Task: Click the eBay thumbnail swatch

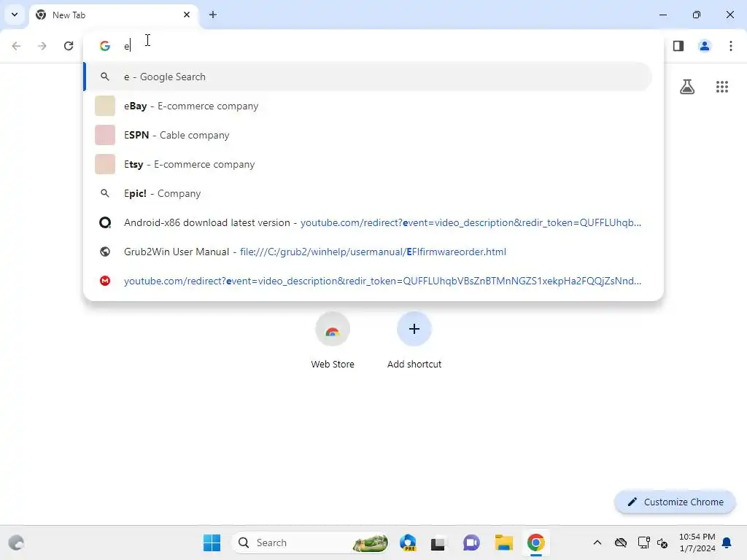Action: [105, 106]
